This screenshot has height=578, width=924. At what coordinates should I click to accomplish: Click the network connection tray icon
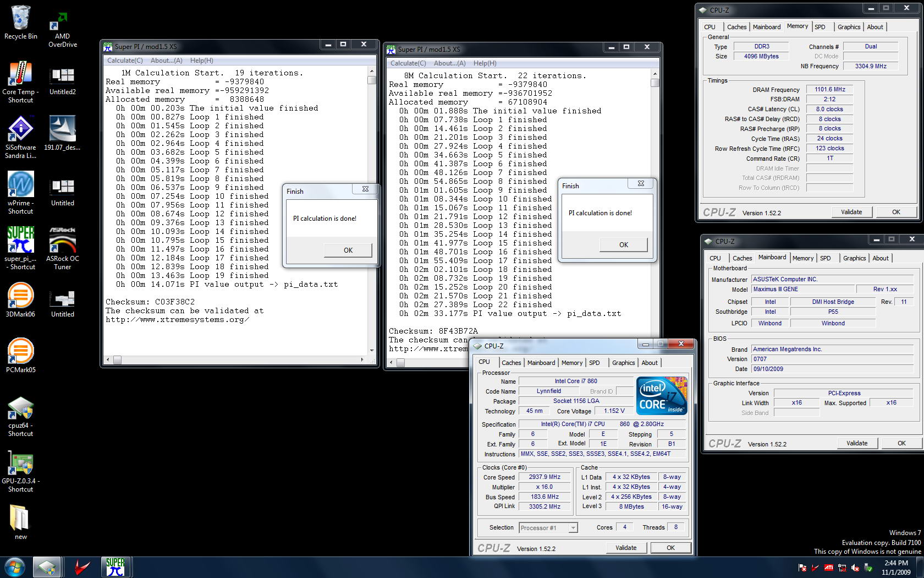point(842,568)
